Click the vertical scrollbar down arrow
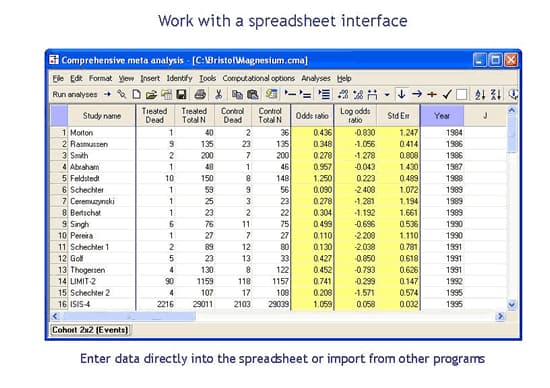The width and height of the screenshot is (550, 388). 512,305
